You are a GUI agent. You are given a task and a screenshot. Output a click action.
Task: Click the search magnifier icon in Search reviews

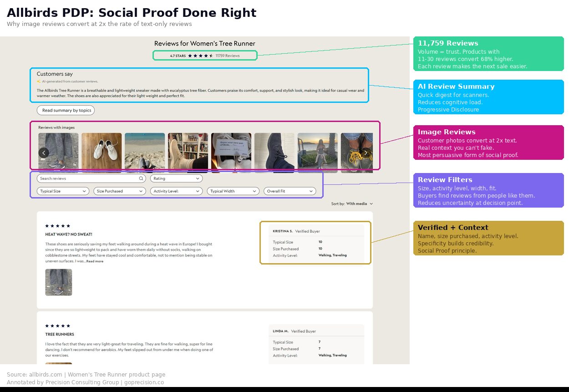point(141,178)
